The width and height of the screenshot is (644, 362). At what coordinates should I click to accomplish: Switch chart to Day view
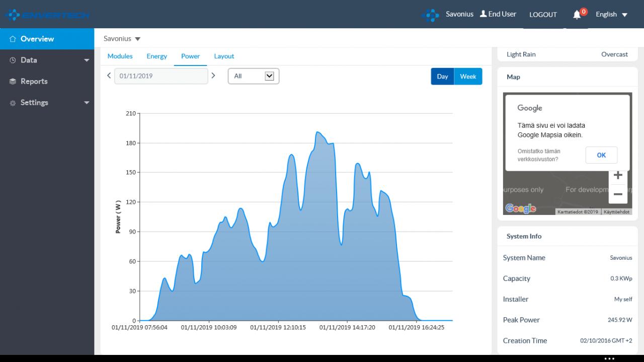(x=442, y=77)
